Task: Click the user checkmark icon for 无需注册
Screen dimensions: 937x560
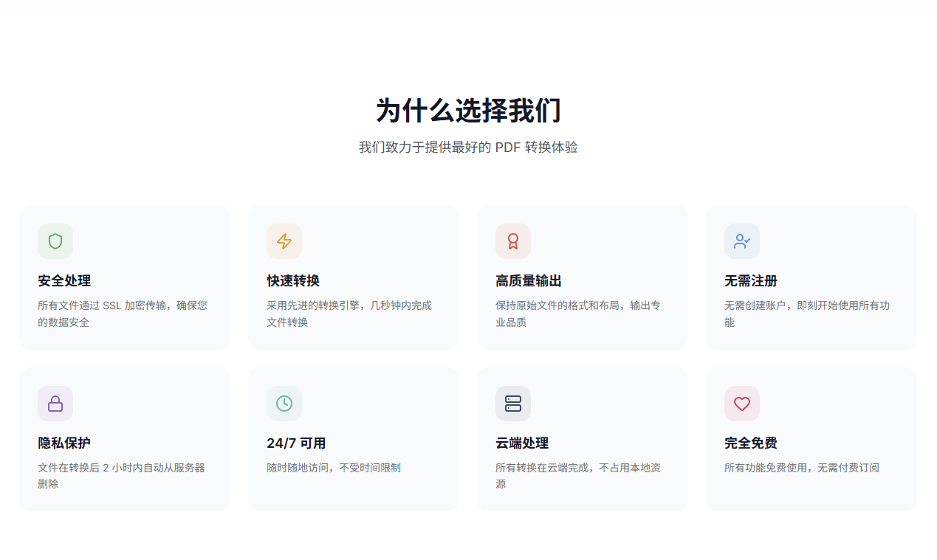Action: pyautogui.click(x=741, y=241)
